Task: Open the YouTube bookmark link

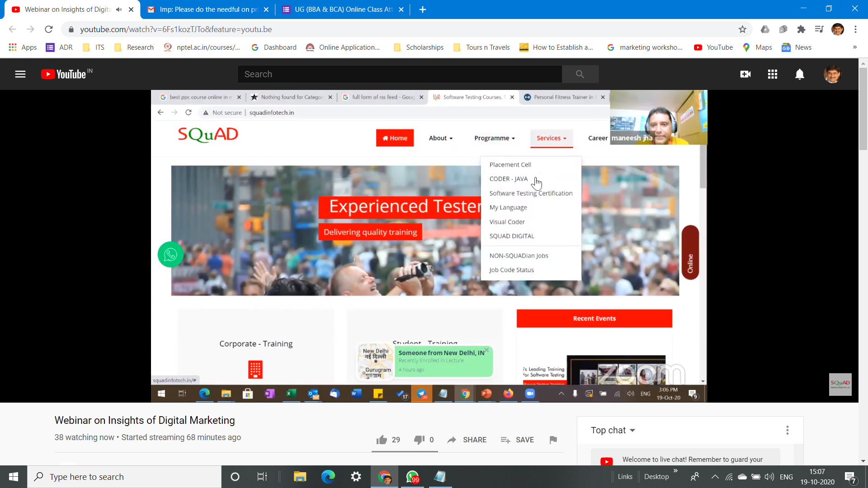Action: click(713, 47)
